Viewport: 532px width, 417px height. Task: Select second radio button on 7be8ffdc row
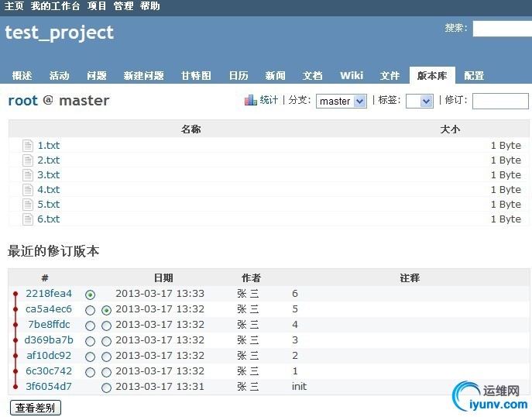tap(107, 326)
